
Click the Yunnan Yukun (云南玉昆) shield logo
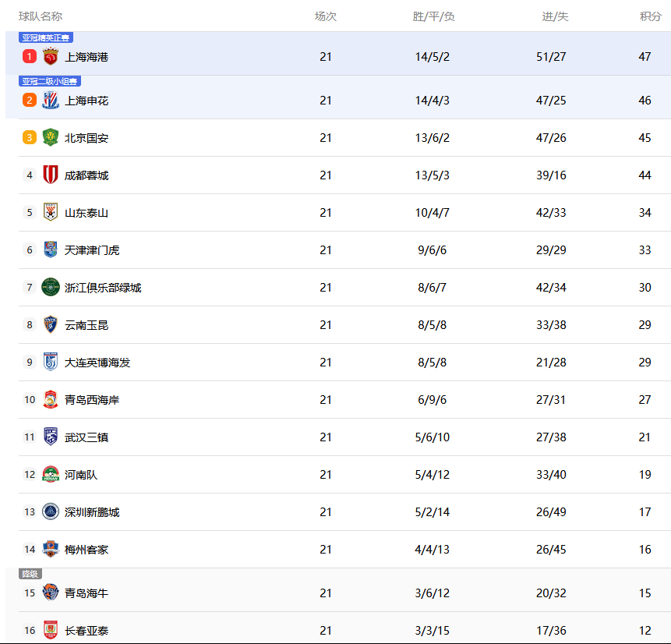[51, 325]
